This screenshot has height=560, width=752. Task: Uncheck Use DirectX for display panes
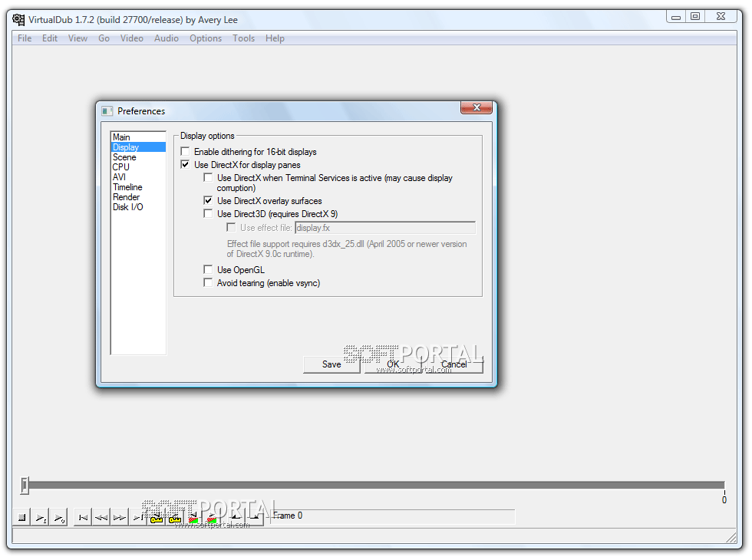pyautogui.click(x=185, y=164)
